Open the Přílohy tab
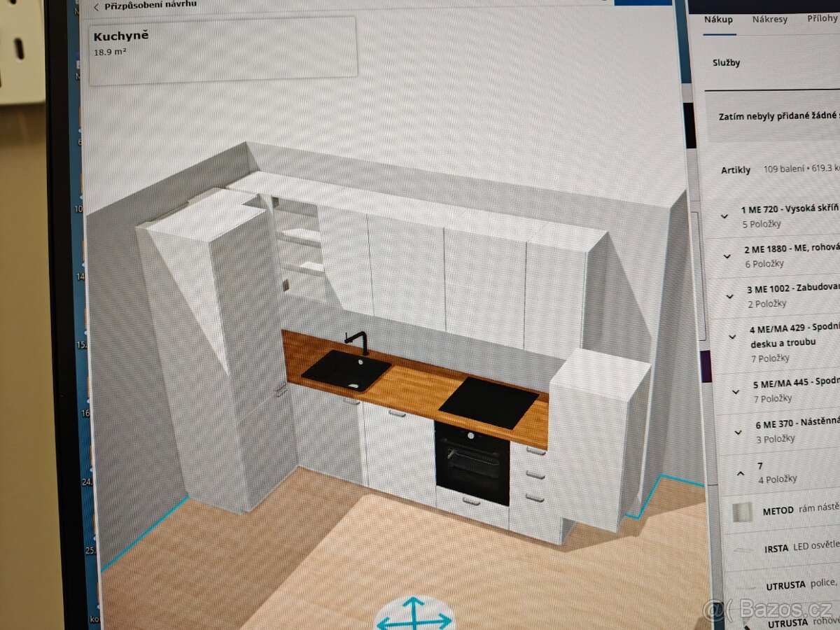The height and width of the screenshot is (630, 840). pos(821,20)
